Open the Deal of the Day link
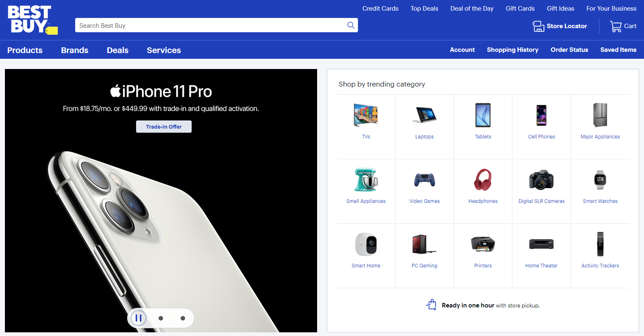 [x=472, y=9]
